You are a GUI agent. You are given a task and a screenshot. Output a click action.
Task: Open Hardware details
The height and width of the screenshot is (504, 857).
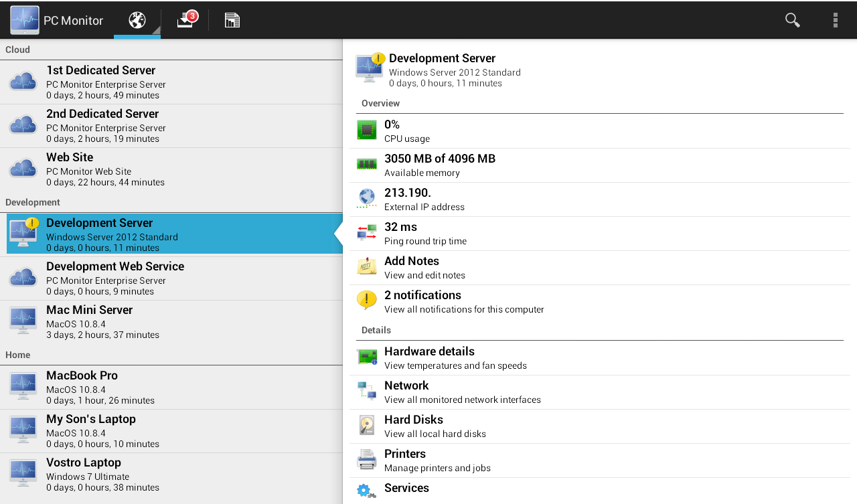[x=600, y=358]
